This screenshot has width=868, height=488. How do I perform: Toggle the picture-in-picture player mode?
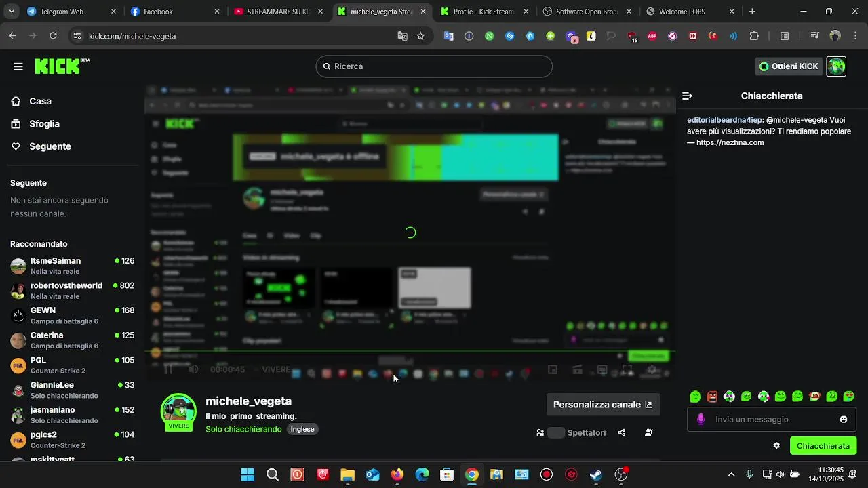[553, 370]
